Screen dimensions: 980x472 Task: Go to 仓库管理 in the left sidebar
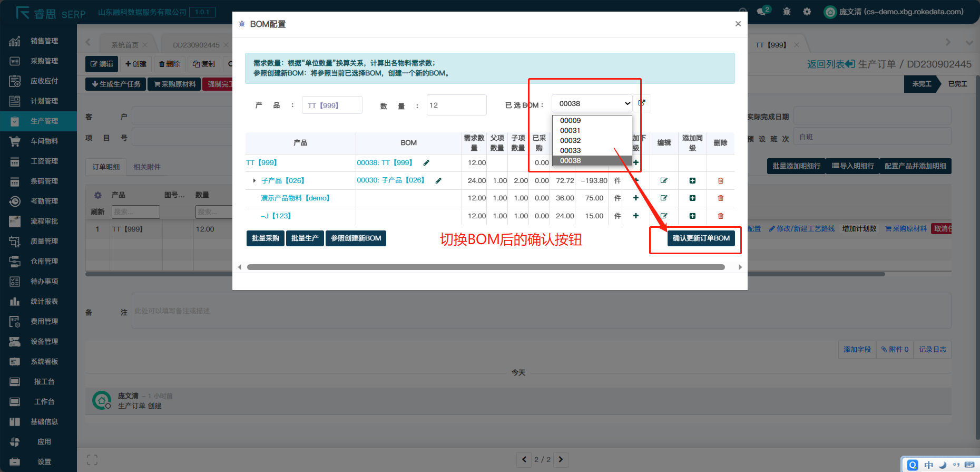click(44, 262)
